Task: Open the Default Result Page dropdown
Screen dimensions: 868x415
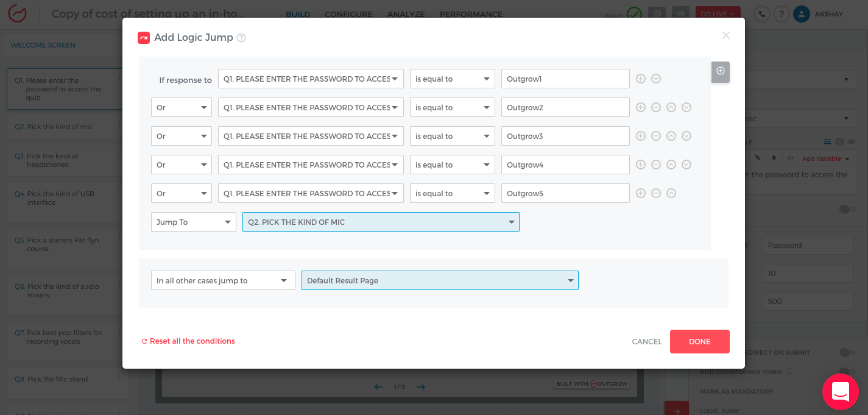Action: [440, 280]
